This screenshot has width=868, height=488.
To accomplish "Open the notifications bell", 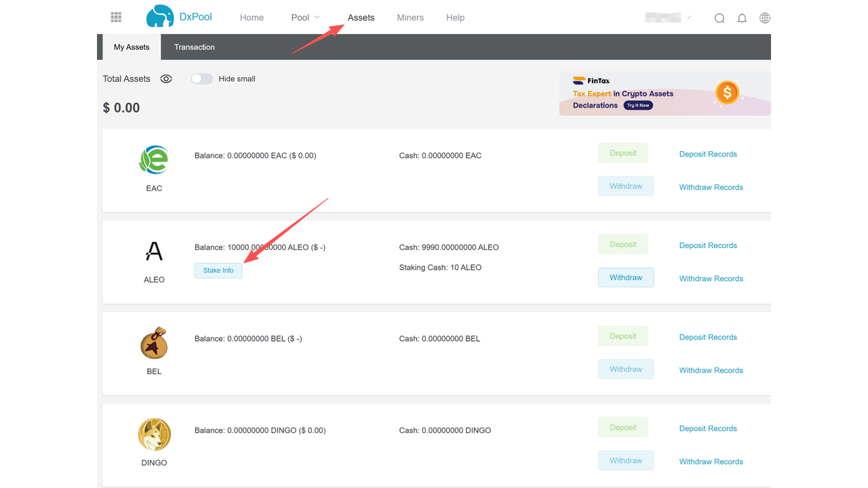I will pyautogui.click(x=742, y=18).
